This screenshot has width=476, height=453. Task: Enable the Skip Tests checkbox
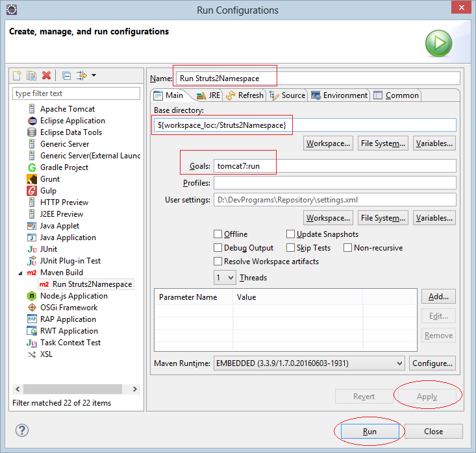(290, 248)
